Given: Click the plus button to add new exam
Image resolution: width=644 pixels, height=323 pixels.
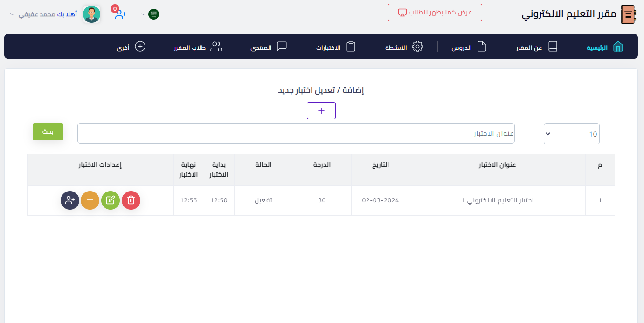Looking at the screenshot, I should (321, 111).
